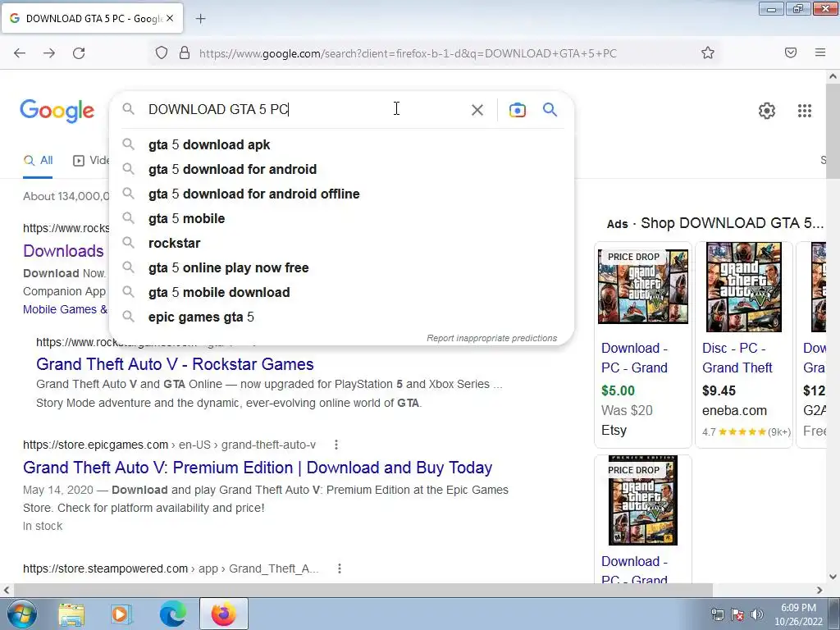
Task: Open Action Center flag tray icon
Action: coord(737,614)
